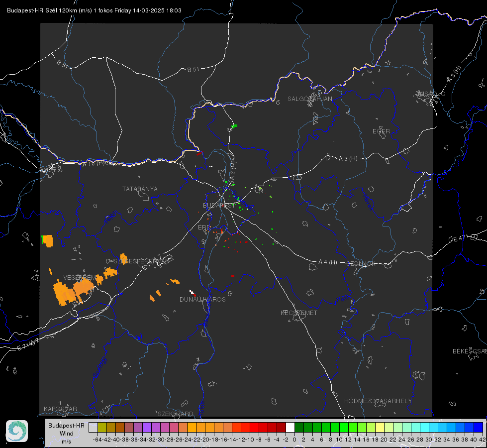Click the MISKOLC city label
This screenshot has height=448, width=487.
[x=431, y=94]
